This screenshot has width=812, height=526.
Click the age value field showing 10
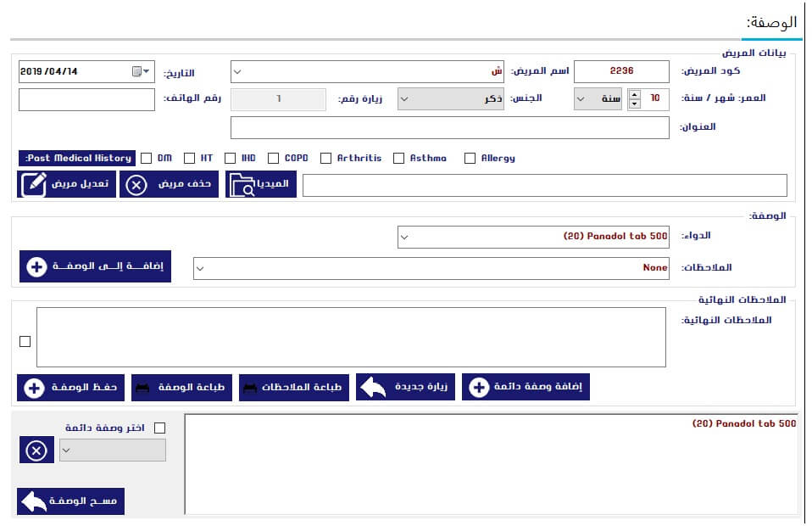pyautogui.click(x=655, y=99)
